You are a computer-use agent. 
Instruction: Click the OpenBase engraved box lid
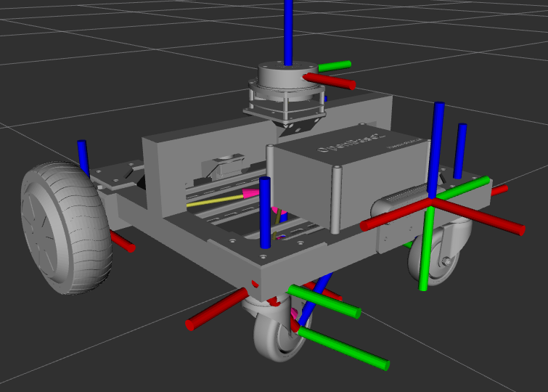(350, 145)
